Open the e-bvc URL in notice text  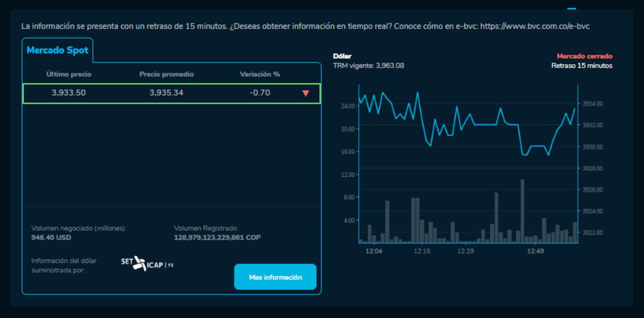tap(535, 26)
